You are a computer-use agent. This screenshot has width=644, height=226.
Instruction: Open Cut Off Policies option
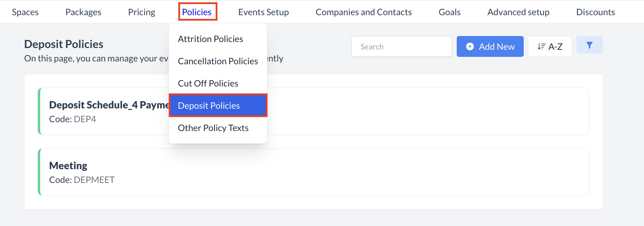coord(208,83)
